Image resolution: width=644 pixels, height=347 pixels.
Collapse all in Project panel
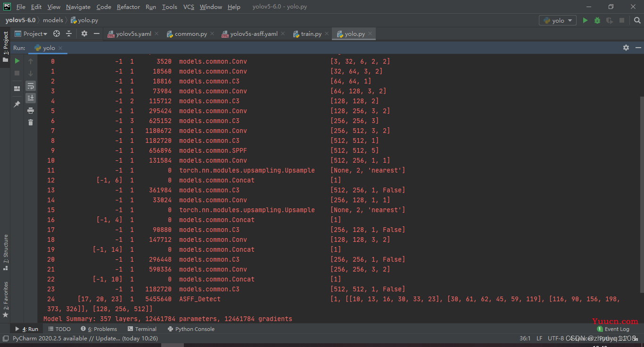(69, 33)
